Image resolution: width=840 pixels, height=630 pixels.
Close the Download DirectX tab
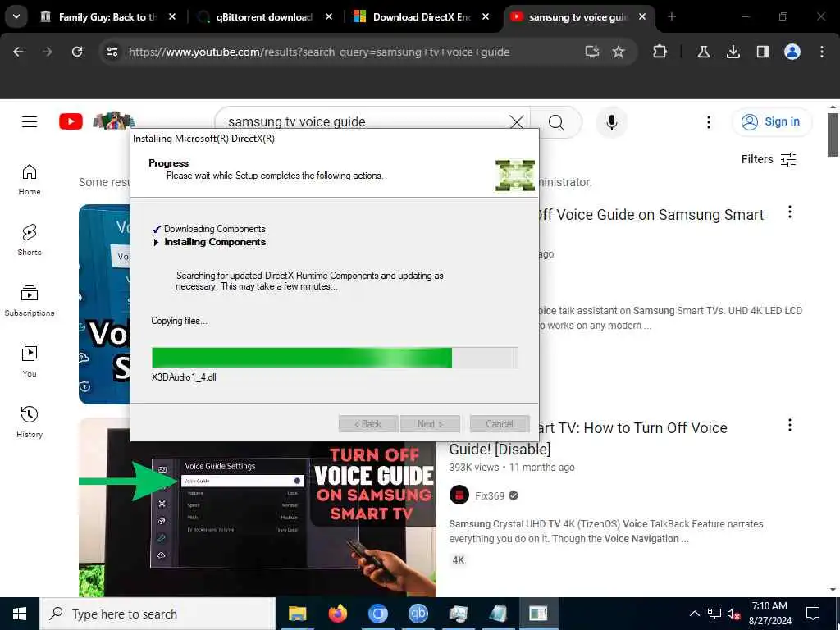coord(486,17)
